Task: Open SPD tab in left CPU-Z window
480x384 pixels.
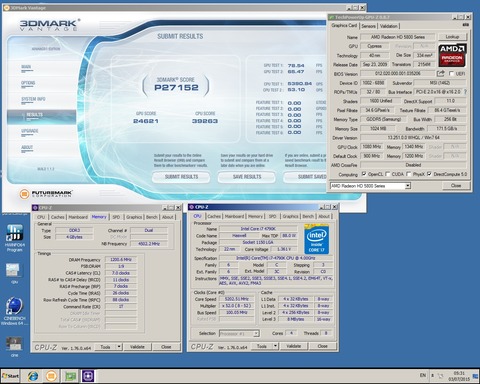Action: click(116, 217)
